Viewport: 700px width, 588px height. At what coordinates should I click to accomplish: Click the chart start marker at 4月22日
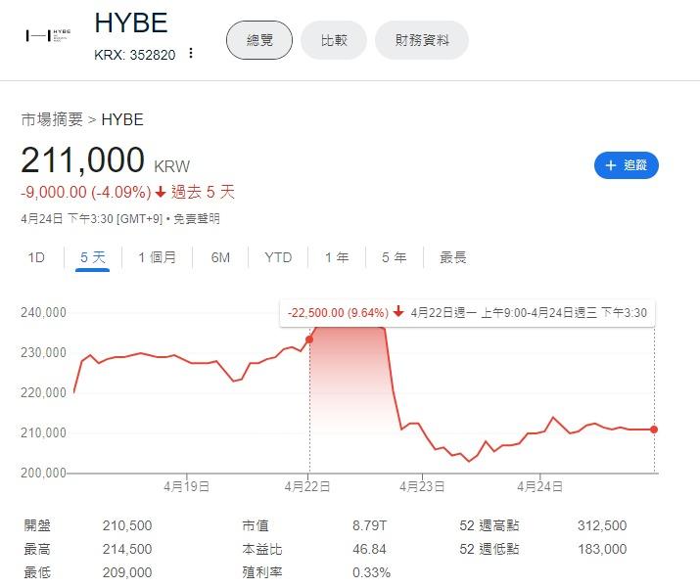coord(309,339)
